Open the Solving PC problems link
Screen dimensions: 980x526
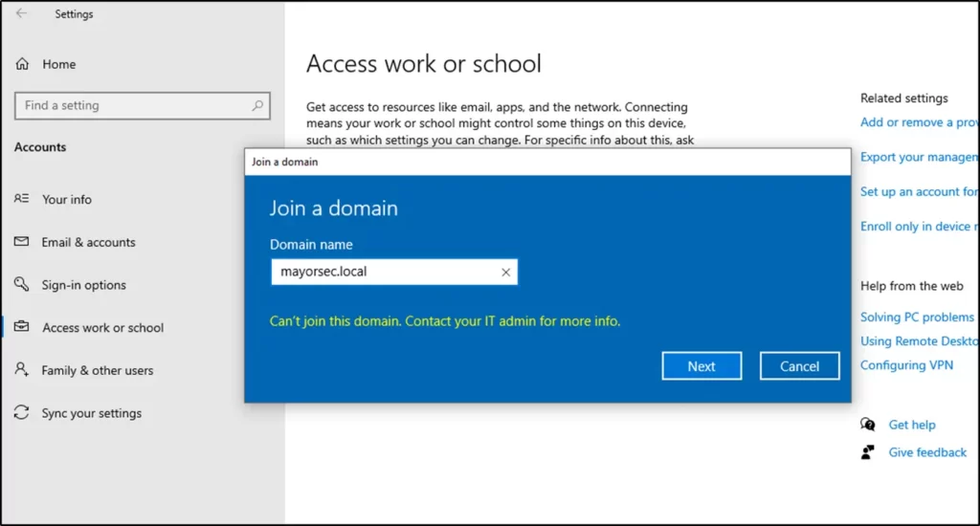pos(917,317)
